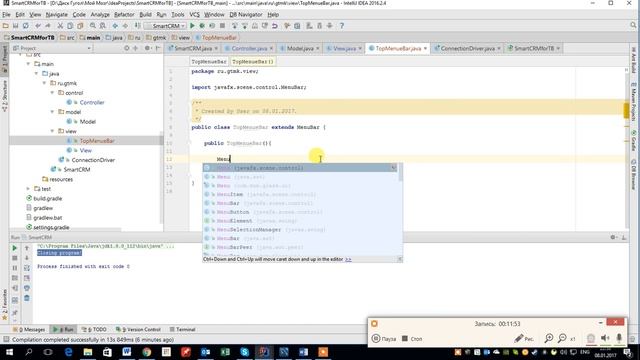
Task: Select the Controller class in project tree
Action: coord(91,102)
